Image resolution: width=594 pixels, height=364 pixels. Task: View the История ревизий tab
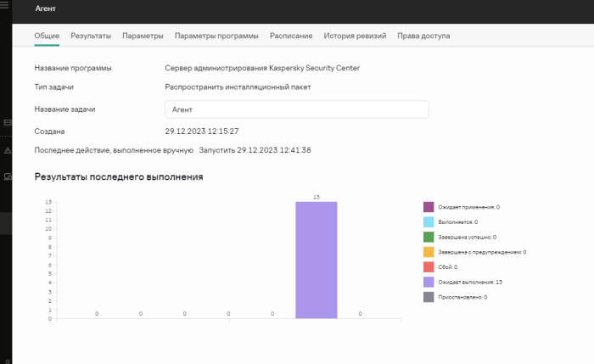pos(355,36)
